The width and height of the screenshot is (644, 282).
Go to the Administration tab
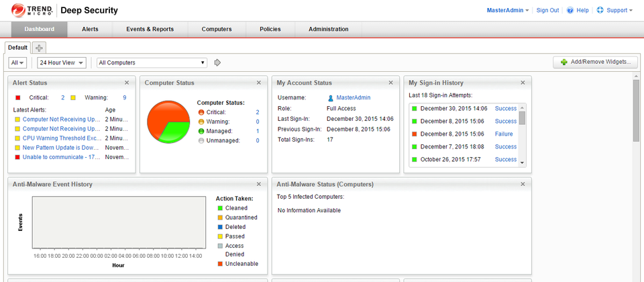point(329,29)
